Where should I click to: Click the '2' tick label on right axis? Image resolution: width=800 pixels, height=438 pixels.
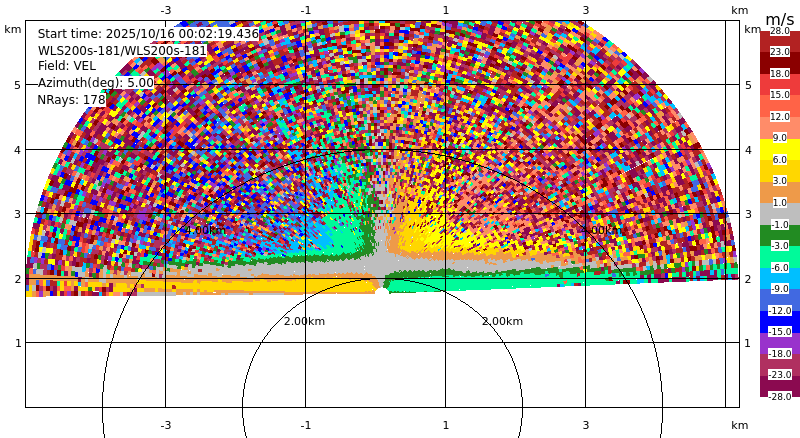coord(748,279)
